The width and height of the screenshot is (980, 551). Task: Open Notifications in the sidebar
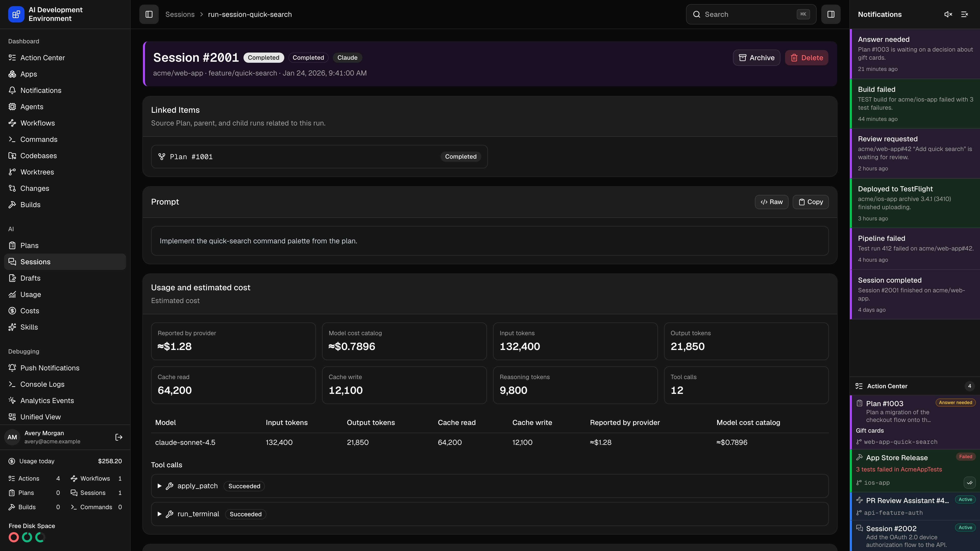pyautogui.click(x=65, y=90)
